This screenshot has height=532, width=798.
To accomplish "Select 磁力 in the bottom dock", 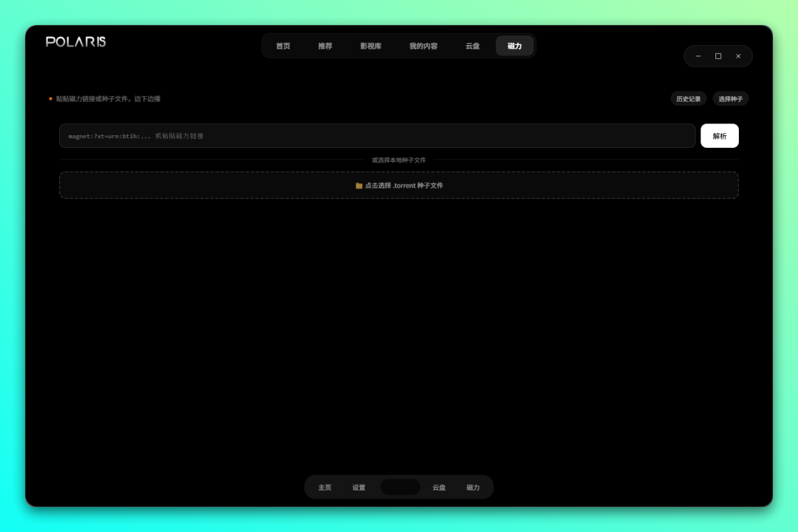I will pyautogui.click(x=473, y=488).
